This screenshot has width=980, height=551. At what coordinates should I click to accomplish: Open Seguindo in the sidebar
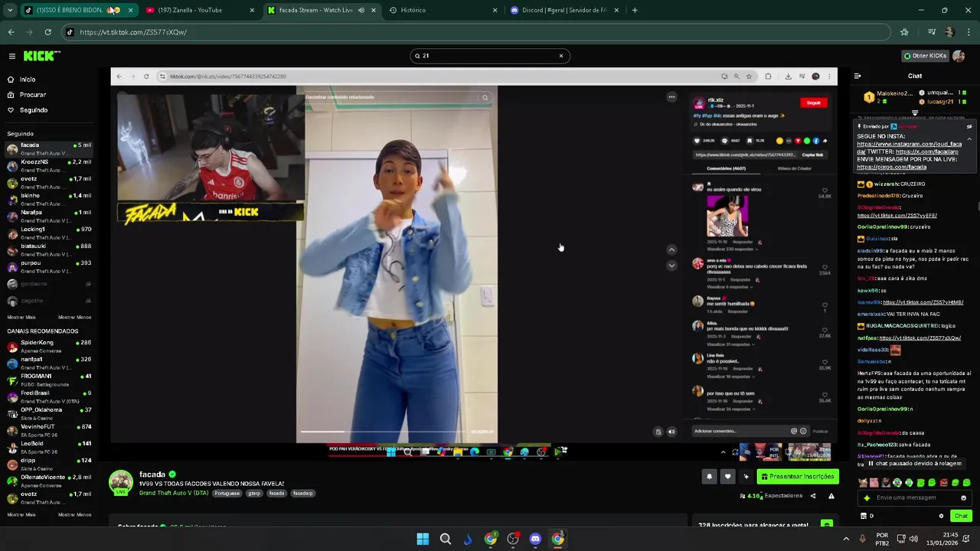click(x=34, y=110)
